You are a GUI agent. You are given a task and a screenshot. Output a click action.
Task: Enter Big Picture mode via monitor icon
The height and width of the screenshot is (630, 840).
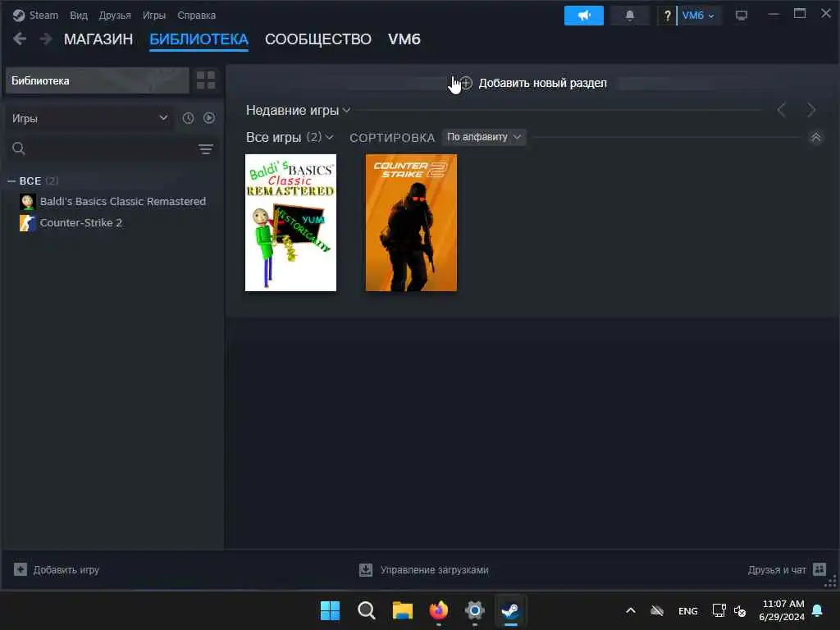(742, 16)
